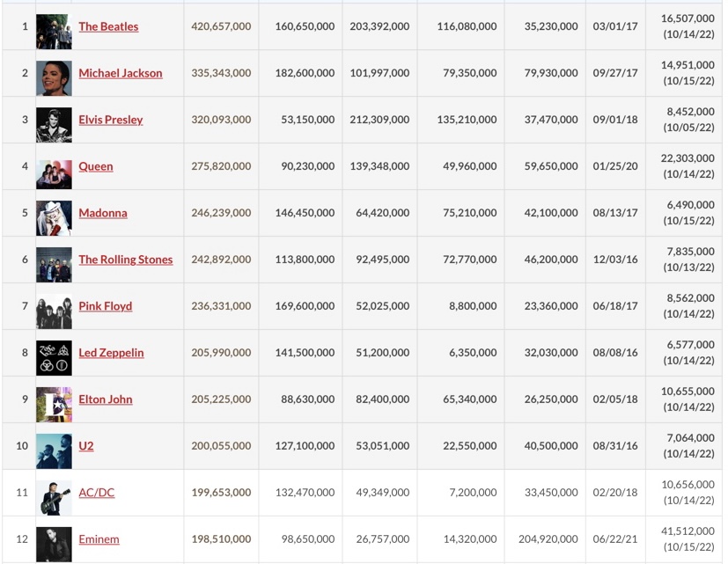728x564 pixels.
Task: Open the Eminem artist link
Action: pyautogui.click(x=99, y=538)
